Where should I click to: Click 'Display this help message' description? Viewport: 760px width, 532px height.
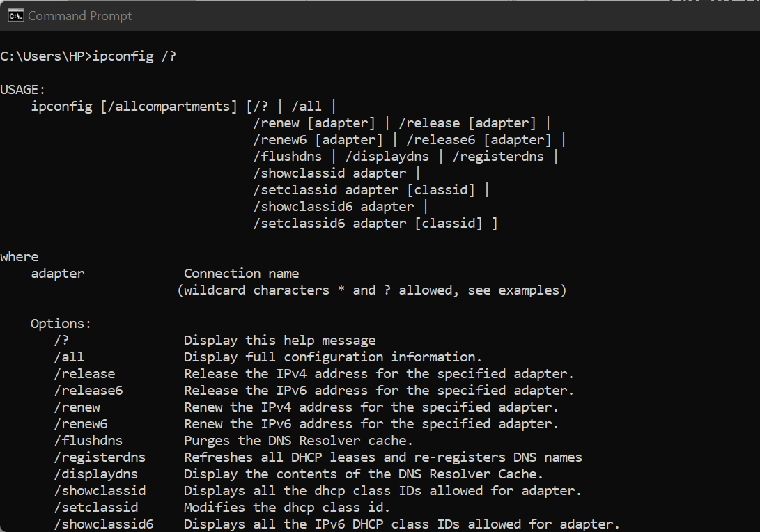(x=279, y=341)
